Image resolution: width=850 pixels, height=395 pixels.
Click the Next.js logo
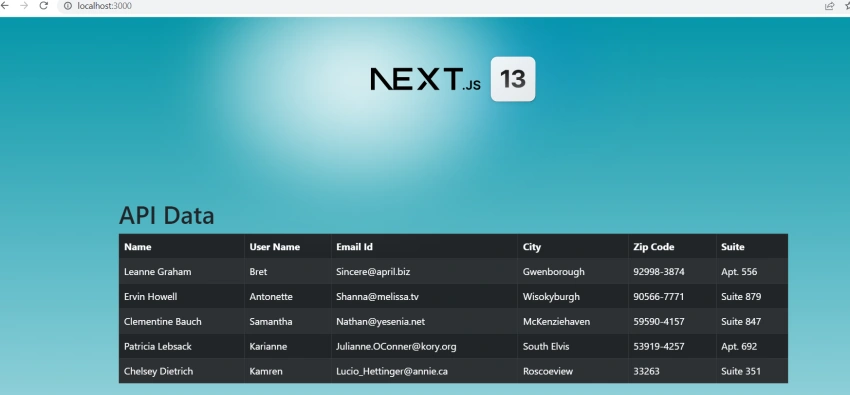pyautogui.click(x=426, y=79)
